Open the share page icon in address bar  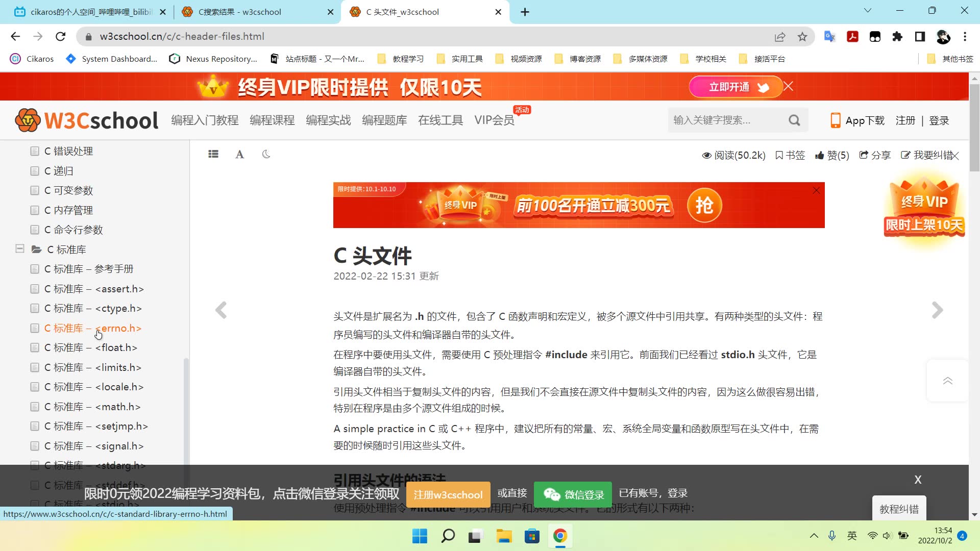pyautogui.click(x=780, y=36)
